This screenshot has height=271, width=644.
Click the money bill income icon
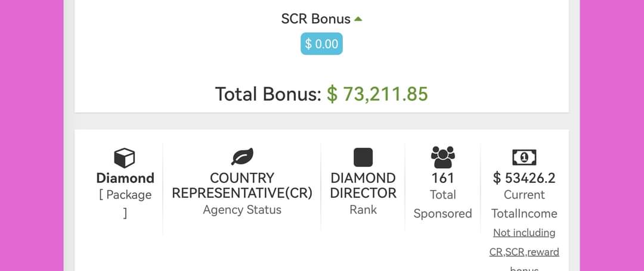[524, 157]
